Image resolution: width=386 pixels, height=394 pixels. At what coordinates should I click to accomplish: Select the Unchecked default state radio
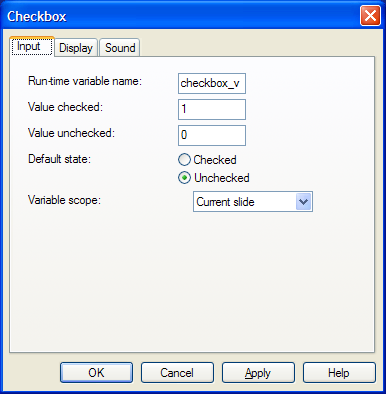tap(214, 178)
